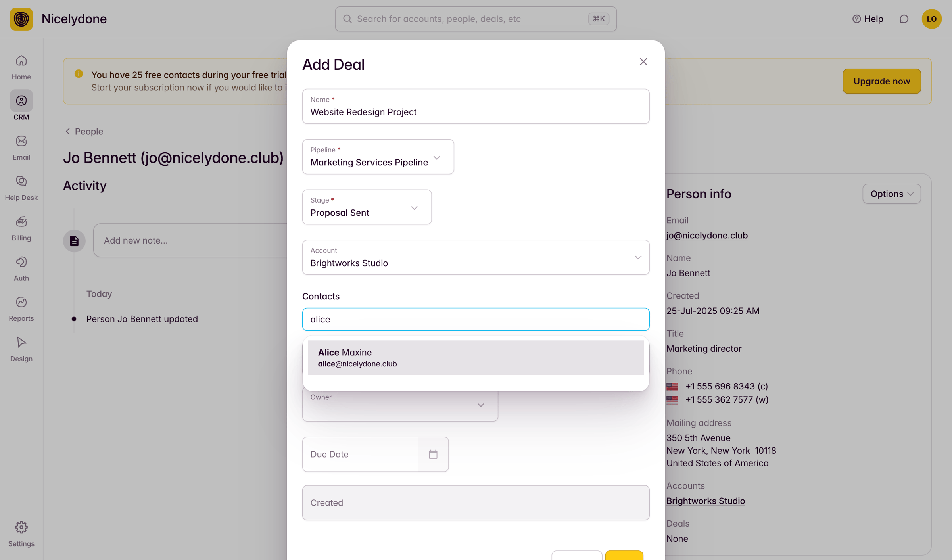Open the Home section in sidebar

[21, 67]
